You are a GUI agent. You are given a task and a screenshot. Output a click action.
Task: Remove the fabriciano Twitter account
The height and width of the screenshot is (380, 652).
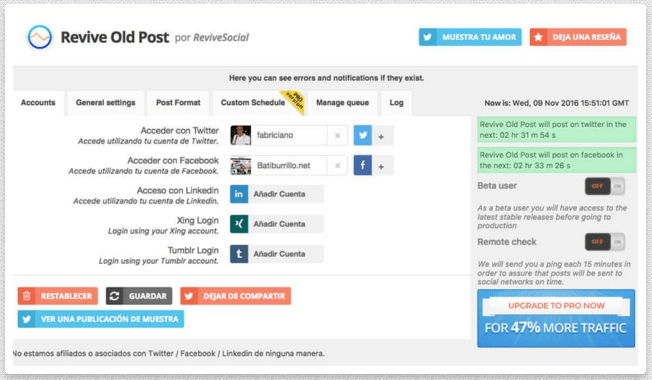(337, 136)
